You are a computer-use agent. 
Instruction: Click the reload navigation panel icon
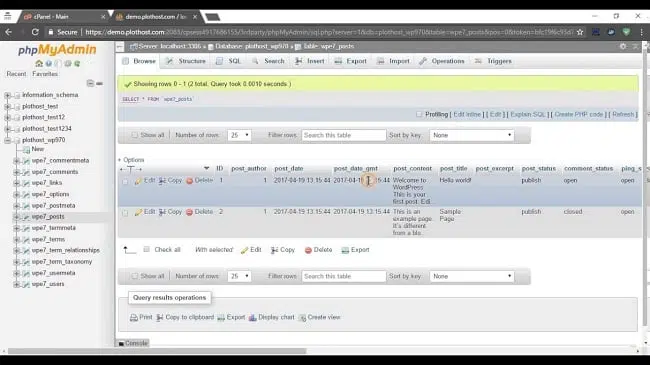click(x=77, y=63)
